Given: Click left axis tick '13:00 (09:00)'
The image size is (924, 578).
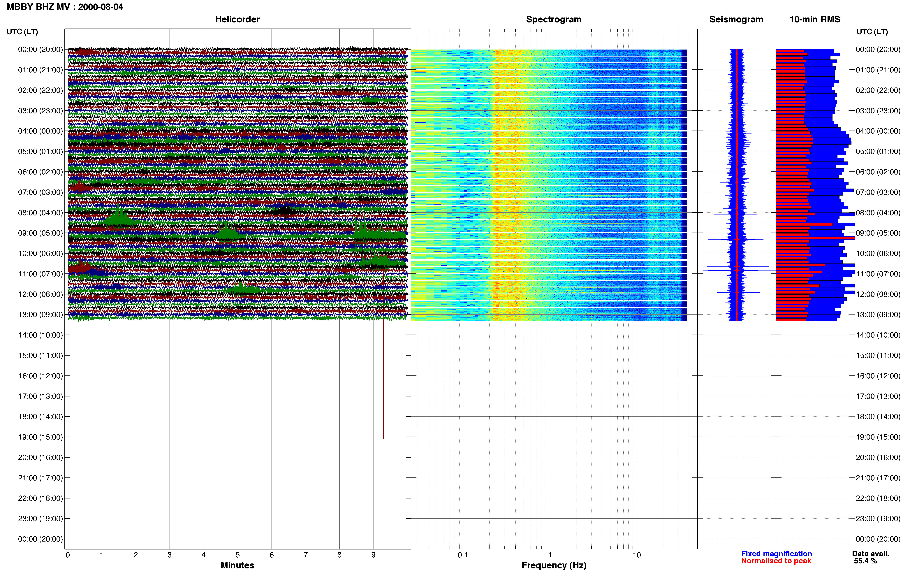Looking at the screenshot, I should pyautogui.click(x=41, y=315).
